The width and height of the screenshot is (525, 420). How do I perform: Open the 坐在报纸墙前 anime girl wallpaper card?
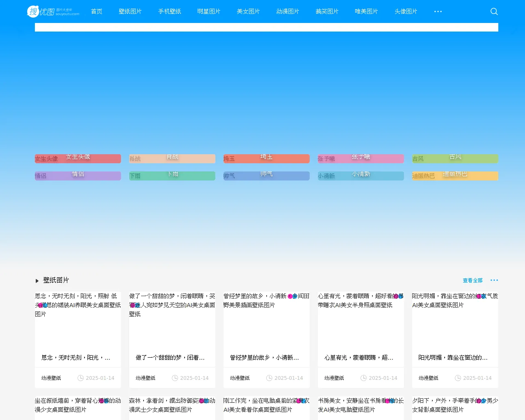[78, 408]
